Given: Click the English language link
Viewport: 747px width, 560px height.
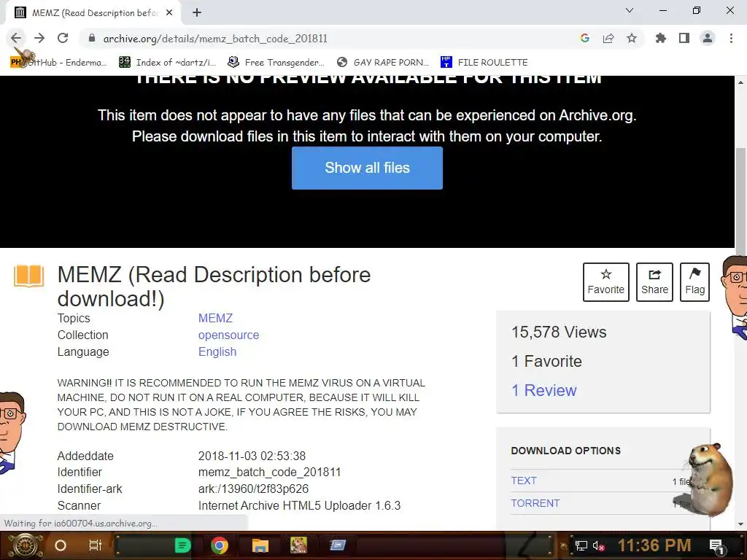Looking at the screenshot, I should click(217, 351).
